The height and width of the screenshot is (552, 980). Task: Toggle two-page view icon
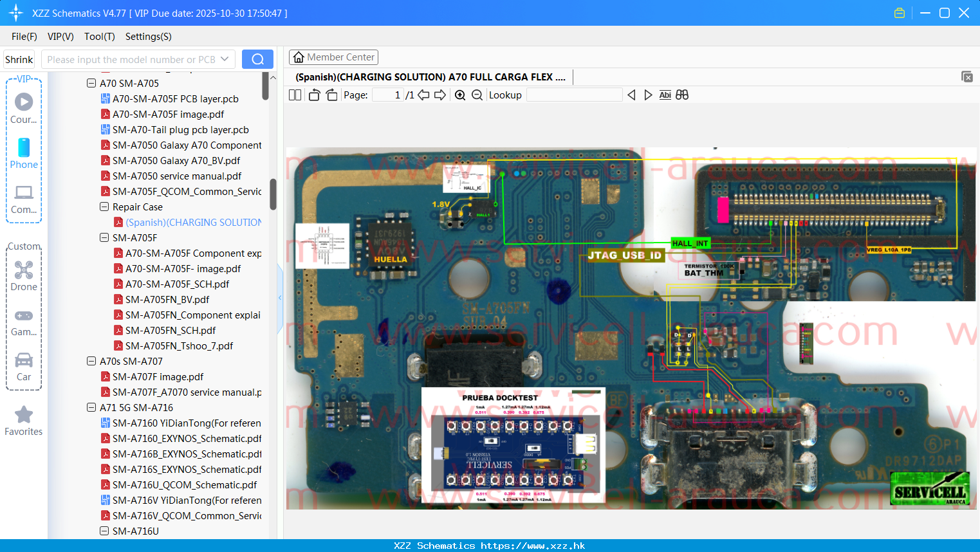[295, 95]
